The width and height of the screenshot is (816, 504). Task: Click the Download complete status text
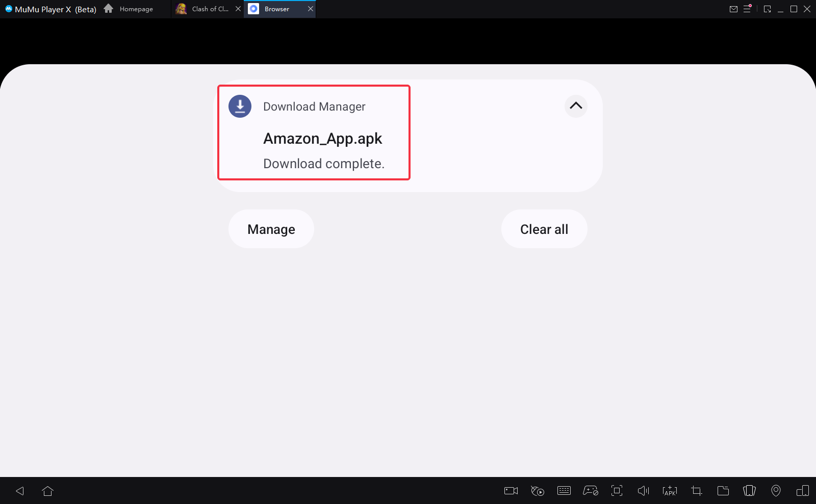324,164
